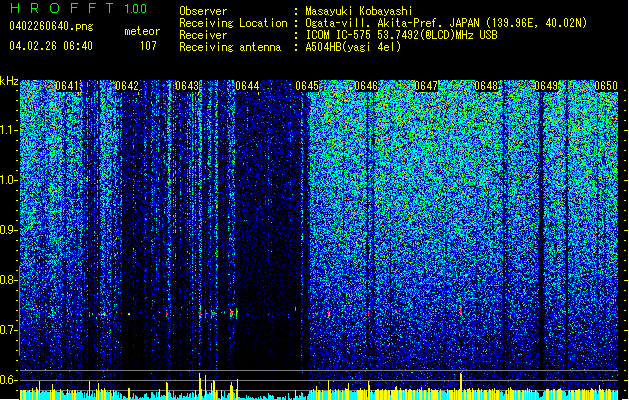Select the filename 0402260640.png

pos(51,26)
